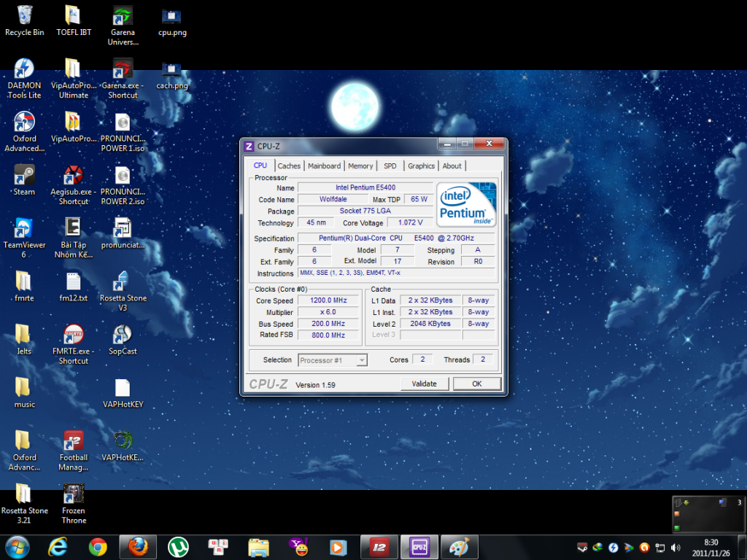The width and height of the screenshot is (747, 560).
Task: Switch to the Graphics tab
Action: pyautogui.click(x=421, y=166)
